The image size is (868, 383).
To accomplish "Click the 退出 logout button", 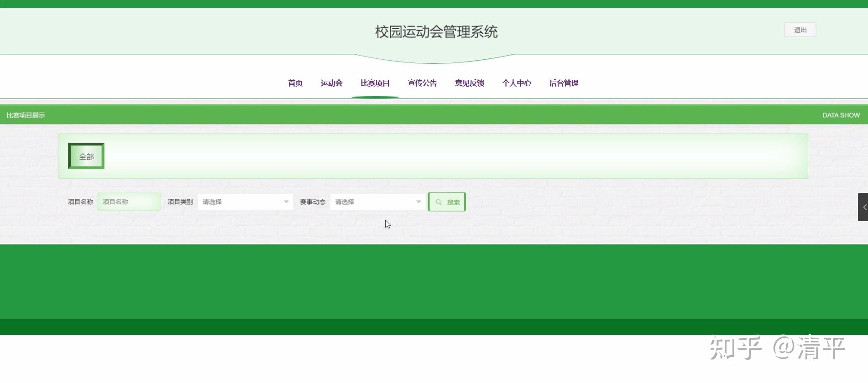I will click(800, 30).
